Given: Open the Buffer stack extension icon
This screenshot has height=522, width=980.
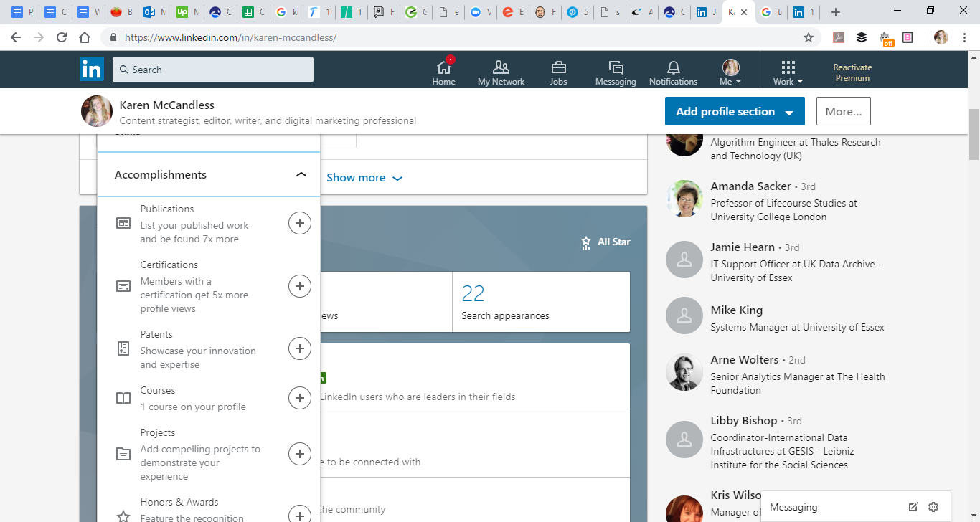Looking at the screenshot, I should click(x=862, y=37).
